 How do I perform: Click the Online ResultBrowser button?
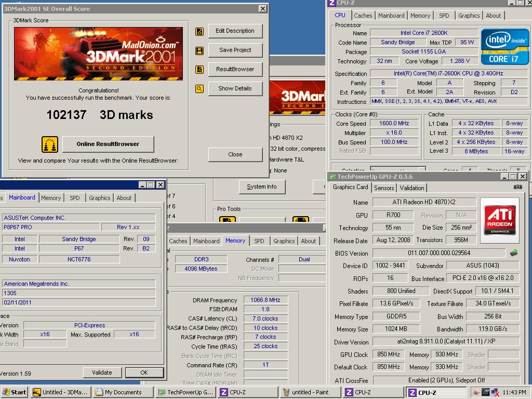(x=108, y=144)
